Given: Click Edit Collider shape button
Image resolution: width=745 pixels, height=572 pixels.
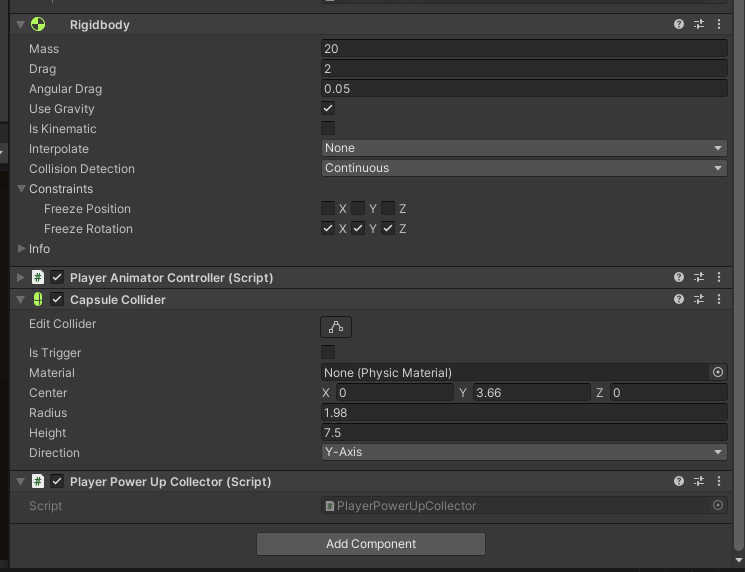Looking at the screenshot, I should pos(336,326).
